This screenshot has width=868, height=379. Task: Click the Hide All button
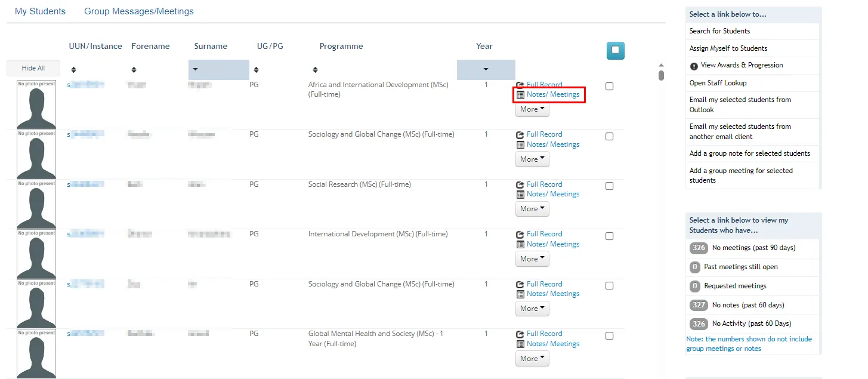[33, 68]
